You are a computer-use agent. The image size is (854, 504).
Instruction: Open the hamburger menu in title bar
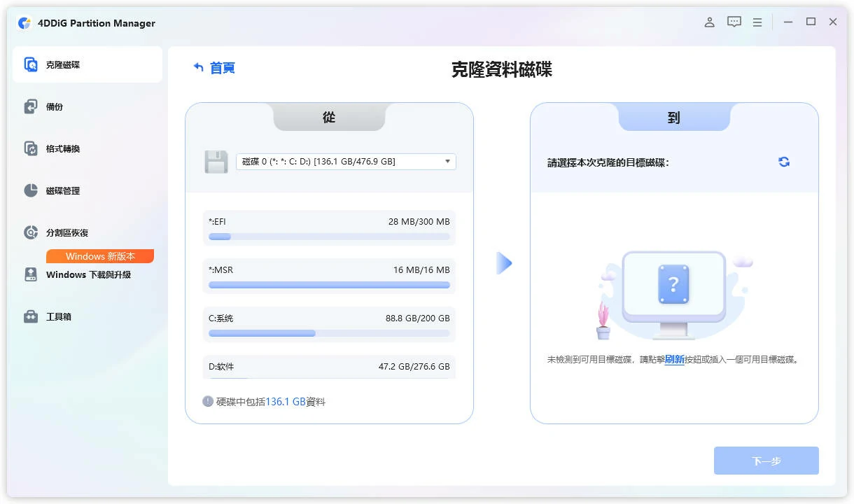click(757, 22)
